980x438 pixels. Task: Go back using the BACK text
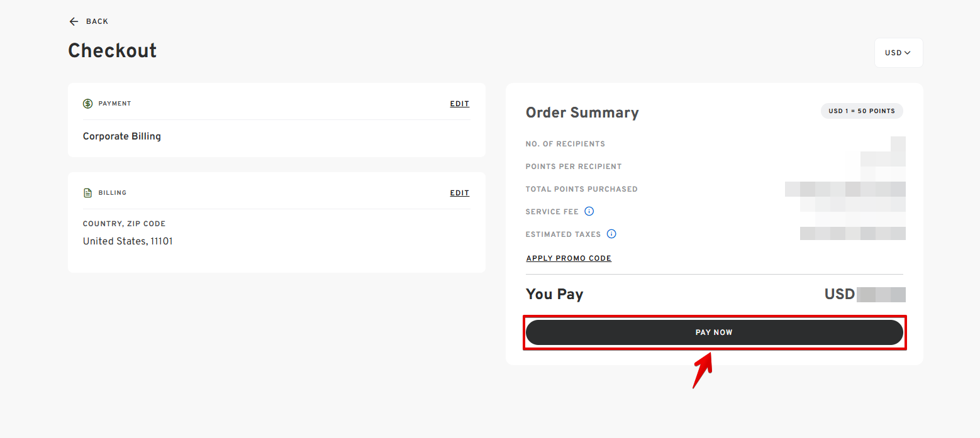point(97,21)
